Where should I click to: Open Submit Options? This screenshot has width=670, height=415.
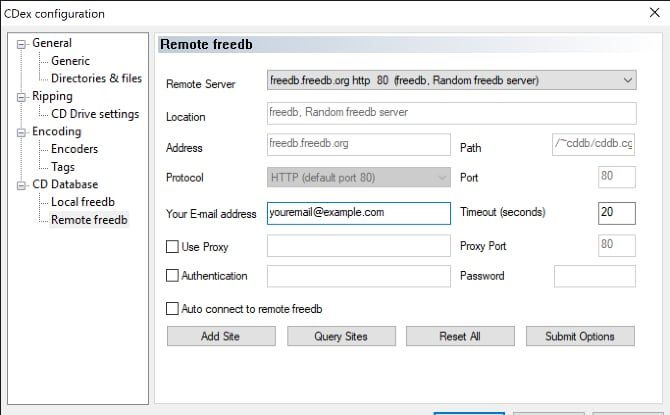click(580, 336)
